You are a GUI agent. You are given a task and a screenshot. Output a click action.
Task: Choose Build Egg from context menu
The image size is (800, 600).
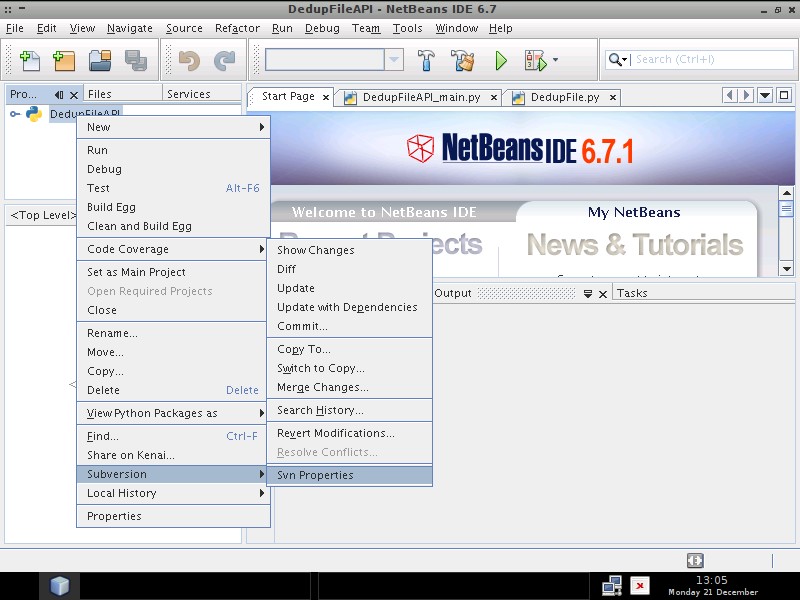tap(173, 207)
